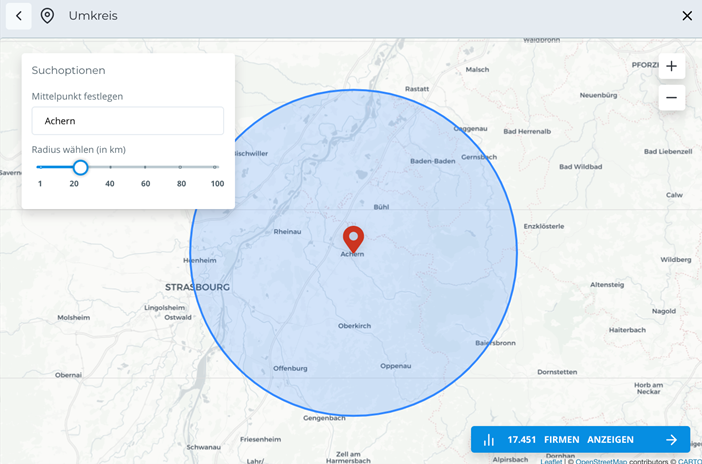Screen dimensions: 702x464
Task: Zoom in on the map
Action: point(671,67)
